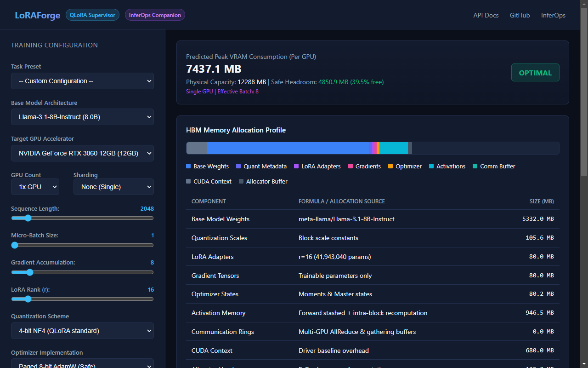The height and width of the screenshot is (368, 588).
Task: Click 'Single GPU | Effective Batch: 8' text
Action: 222,92
